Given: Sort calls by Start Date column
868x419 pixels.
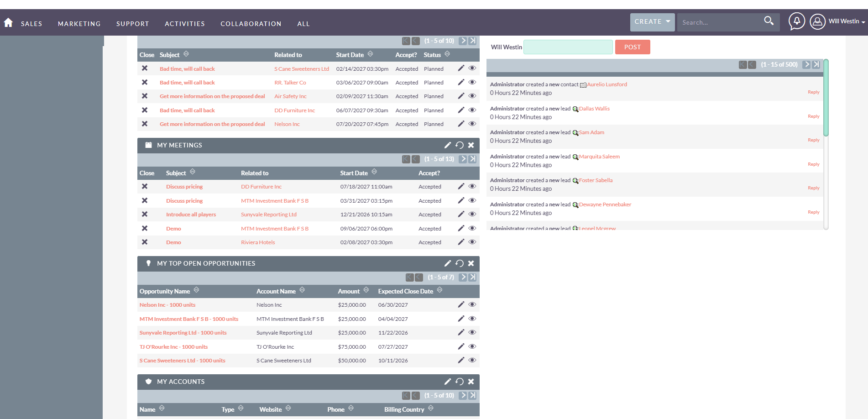Looking at the screenshot, I should pyautogui.click(x=370, y=54).
